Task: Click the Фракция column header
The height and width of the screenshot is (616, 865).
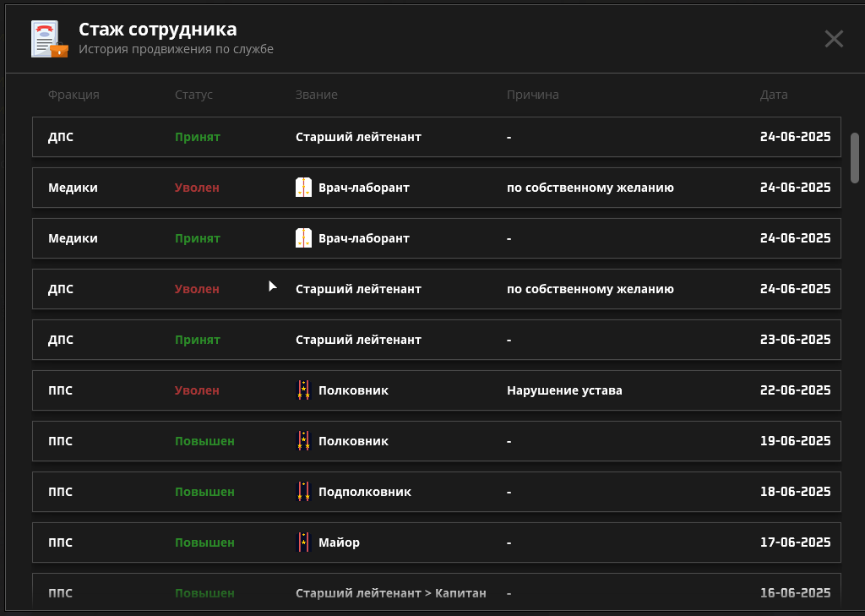Action: pyautogui.click(x=73, y=95)
